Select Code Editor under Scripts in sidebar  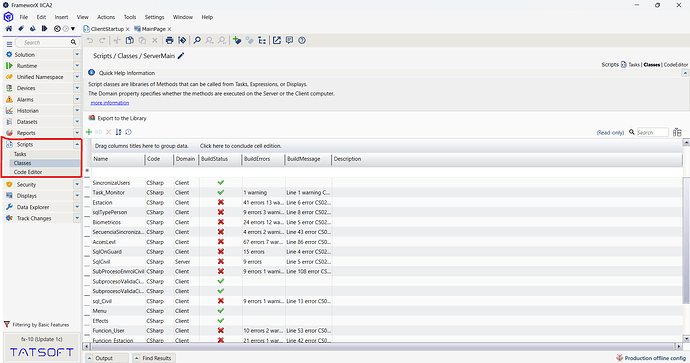coord(28,172)
